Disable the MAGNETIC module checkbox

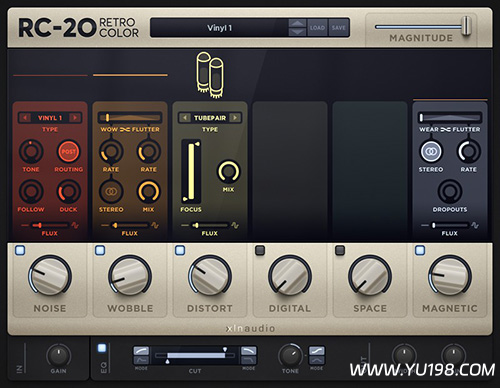pyautogui.click(x=420, y=250)
